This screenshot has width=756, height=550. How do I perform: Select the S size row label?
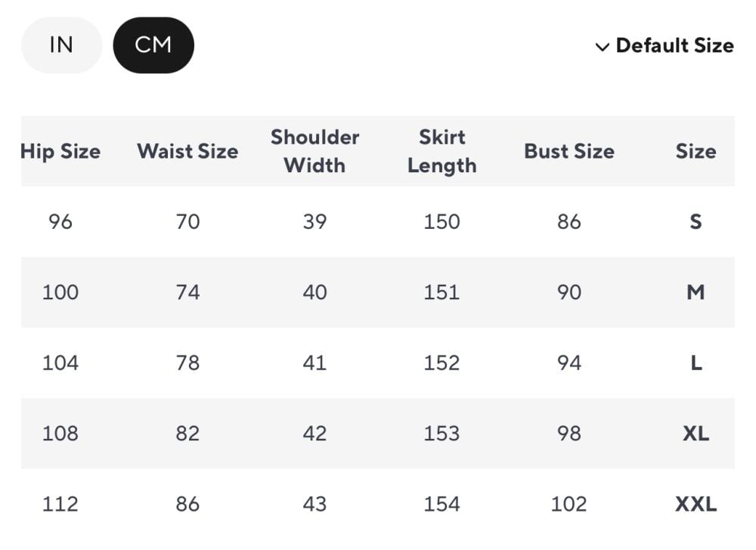click(x=696, y=222)
